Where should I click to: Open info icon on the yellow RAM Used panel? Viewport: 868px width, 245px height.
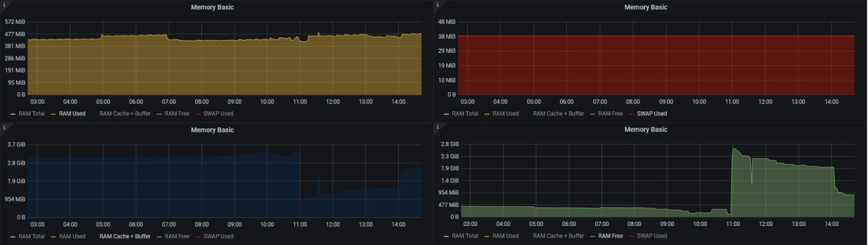[5, 5]
